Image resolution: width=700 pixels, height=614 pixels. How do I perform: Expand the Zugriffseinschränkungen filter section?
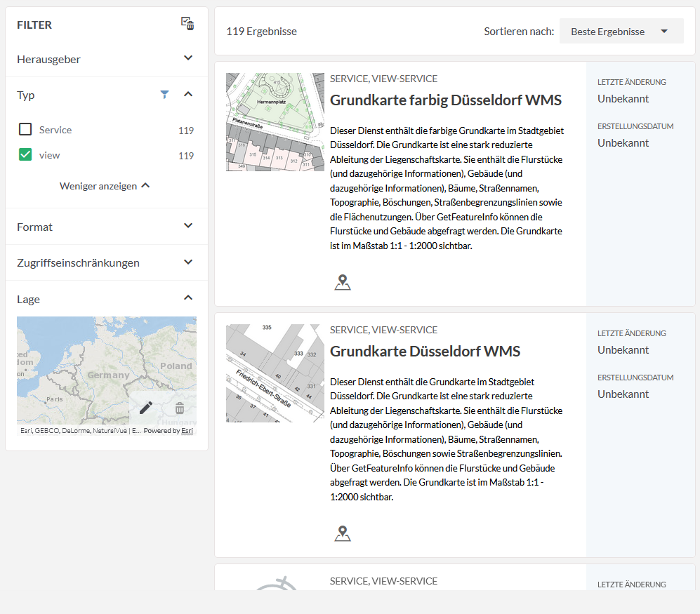point(187,262)
